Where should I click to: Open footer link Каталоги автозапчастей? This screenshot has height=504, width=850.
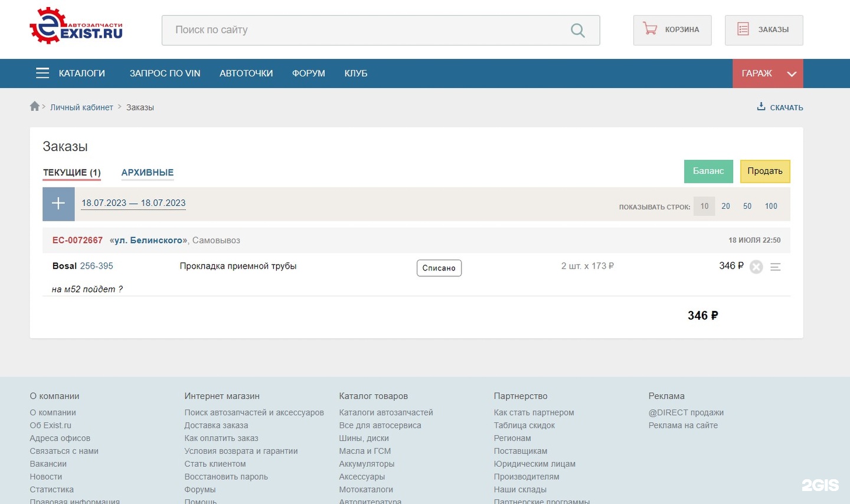click(386, 413)
